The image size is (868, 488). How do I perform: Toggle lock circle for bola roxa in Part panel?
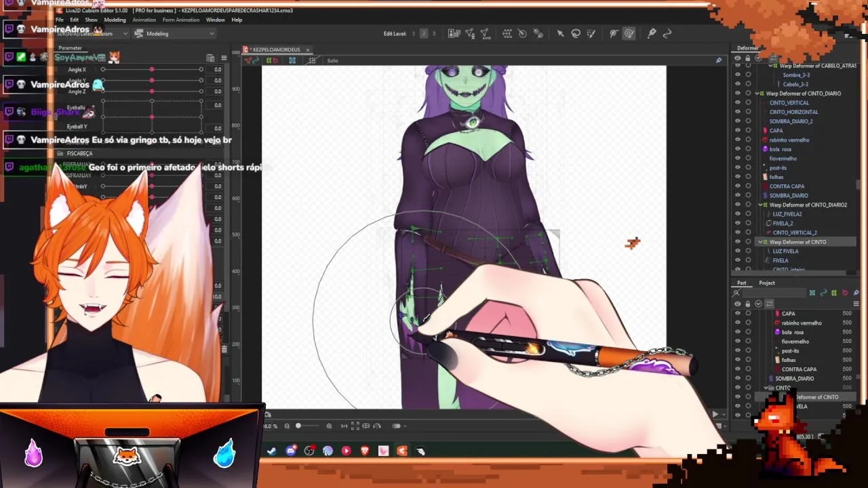tap(748, 332)
